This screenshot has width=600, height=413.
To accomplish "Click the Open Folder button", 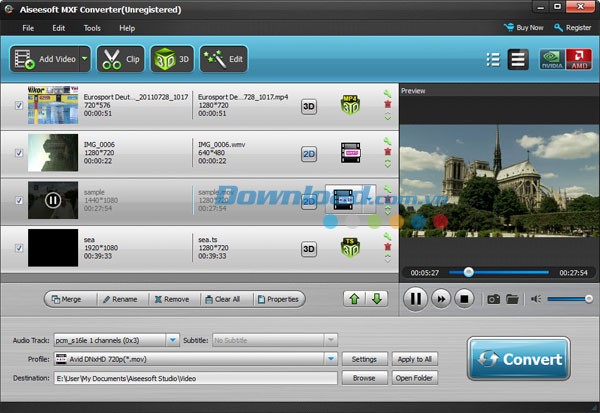I will (x=414, y=378).
